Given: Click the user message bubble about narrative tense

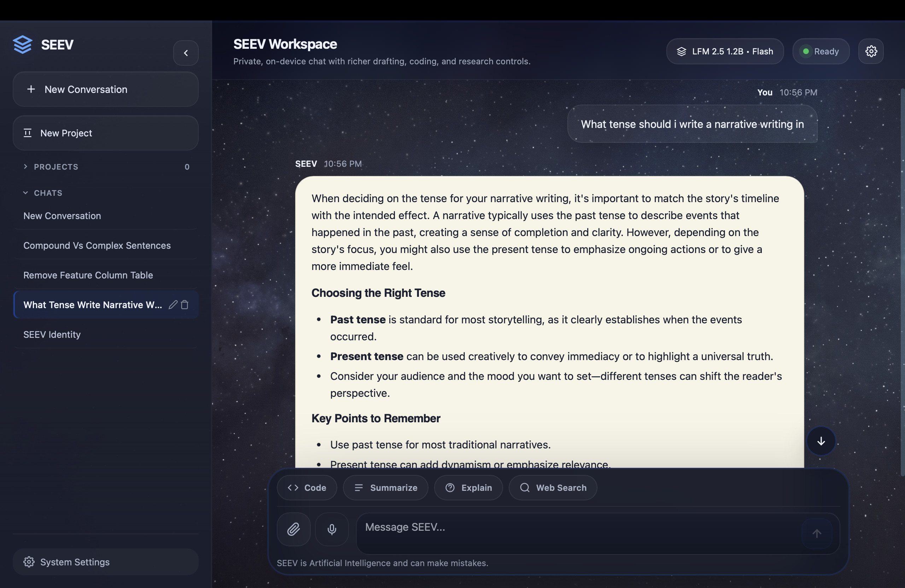Looking at the screenshot, I should coord(692,124).
